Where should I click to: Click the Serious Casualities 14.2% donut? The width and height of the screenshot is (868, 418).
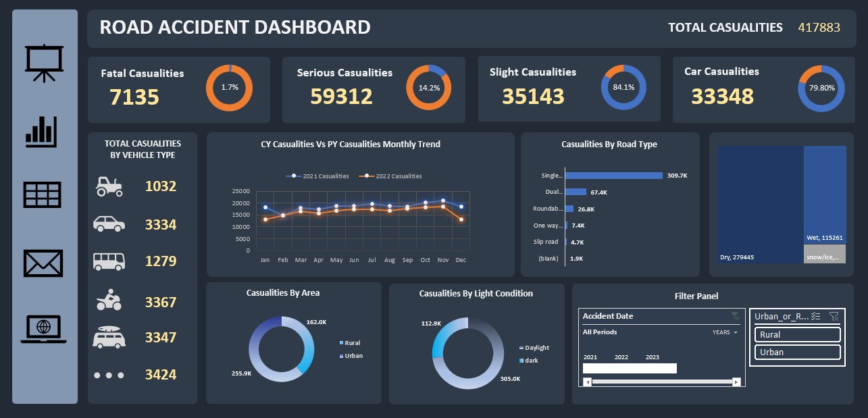click(429, 88)
